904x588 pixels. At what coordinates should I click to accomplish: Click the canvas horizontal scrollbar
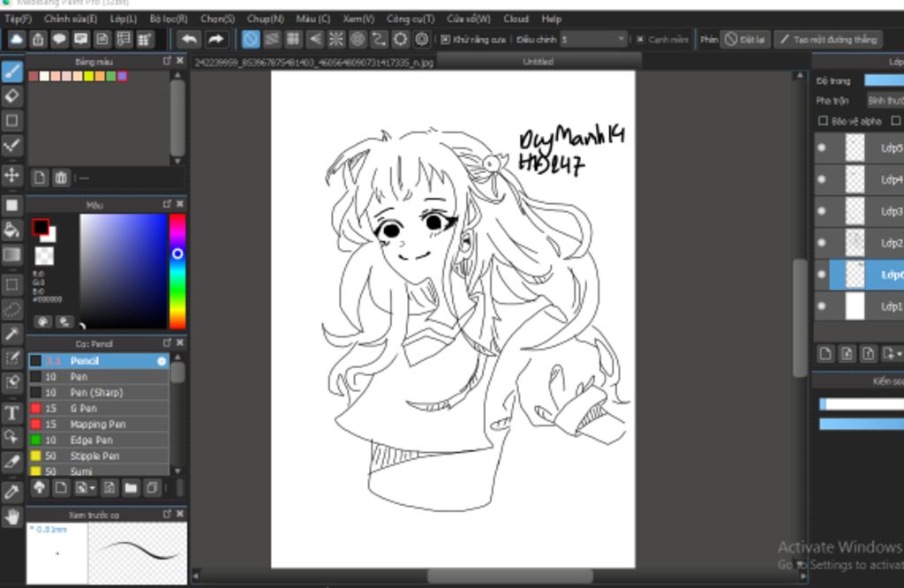509,576
